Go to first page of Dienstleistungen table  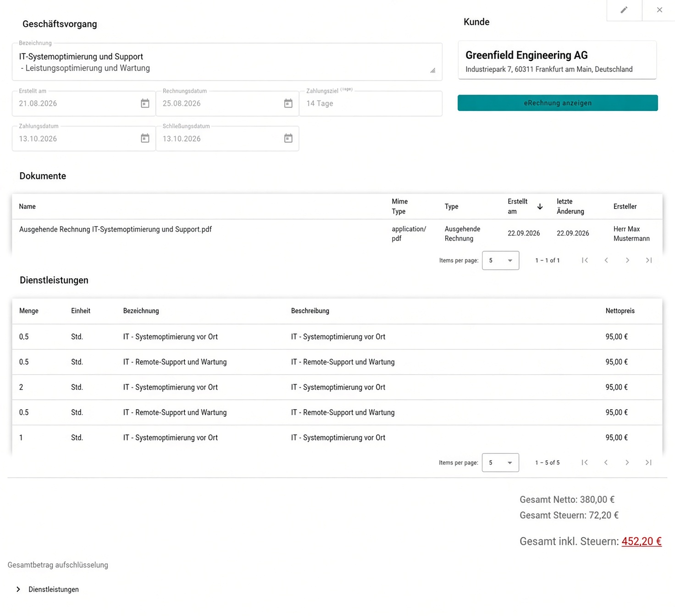click(x=585, y=462)
